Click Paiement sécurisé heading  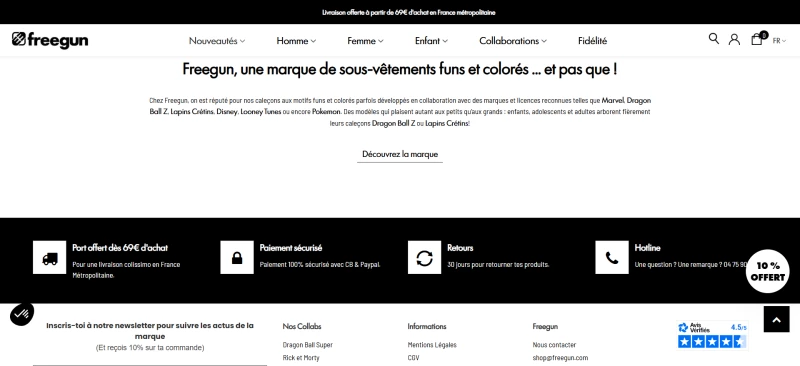[291, 248]
